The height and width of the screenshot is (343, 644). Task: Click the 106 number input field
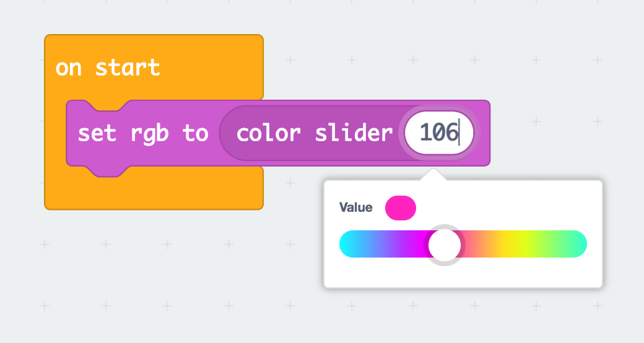pyautogui.click(x=439, y=133)
